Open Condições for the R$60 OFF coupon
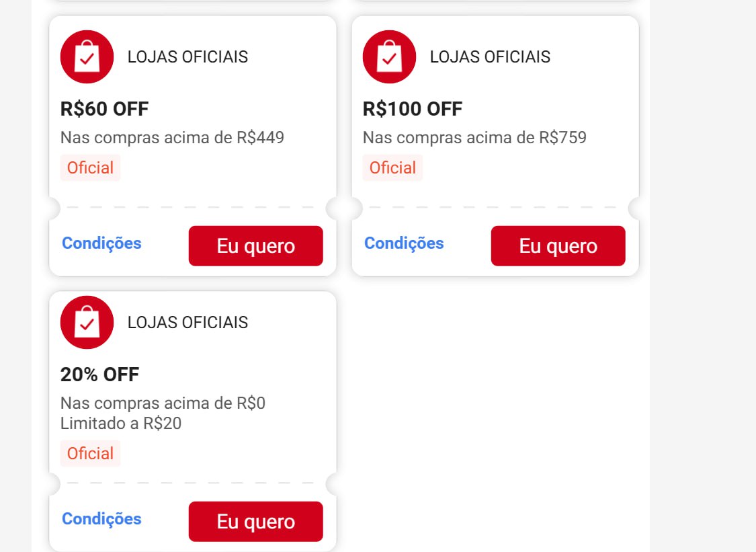This screenshot has height=552, width=756. click(x=101, y=243)
